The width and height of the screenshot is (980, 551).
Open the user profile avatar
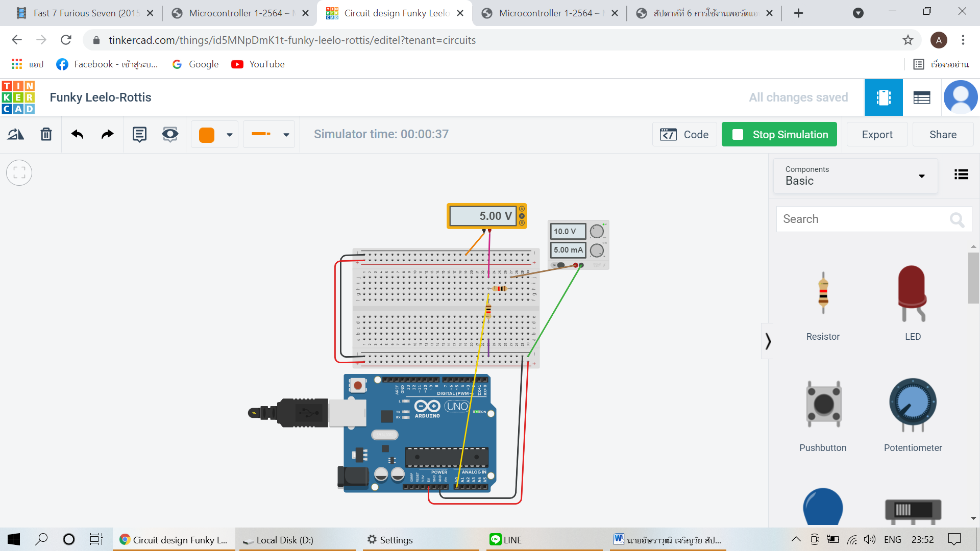[x=961, y=97]
